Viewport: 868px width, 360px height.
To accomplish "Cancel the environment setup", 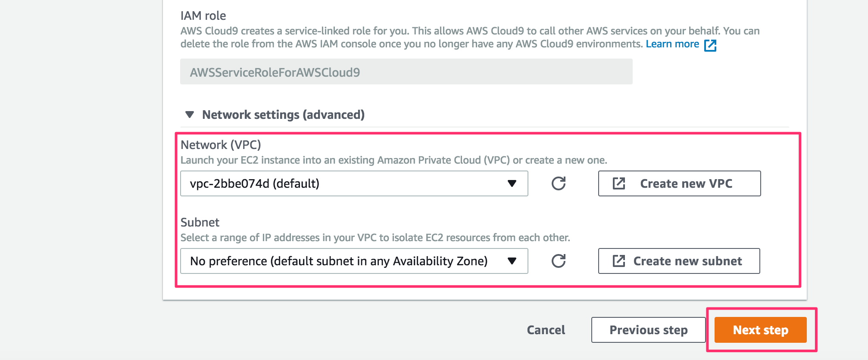I will pyautogui.click(x=546, y=330).
